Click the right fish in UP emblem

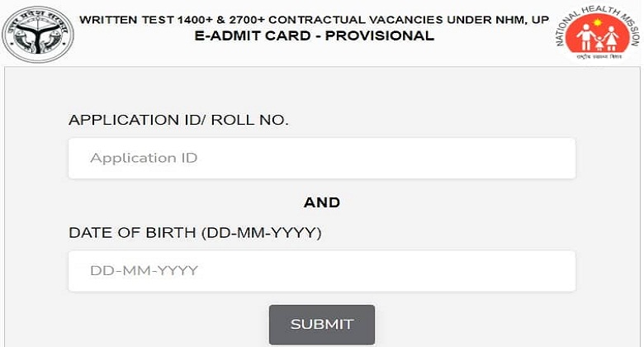tap(54, 40)
